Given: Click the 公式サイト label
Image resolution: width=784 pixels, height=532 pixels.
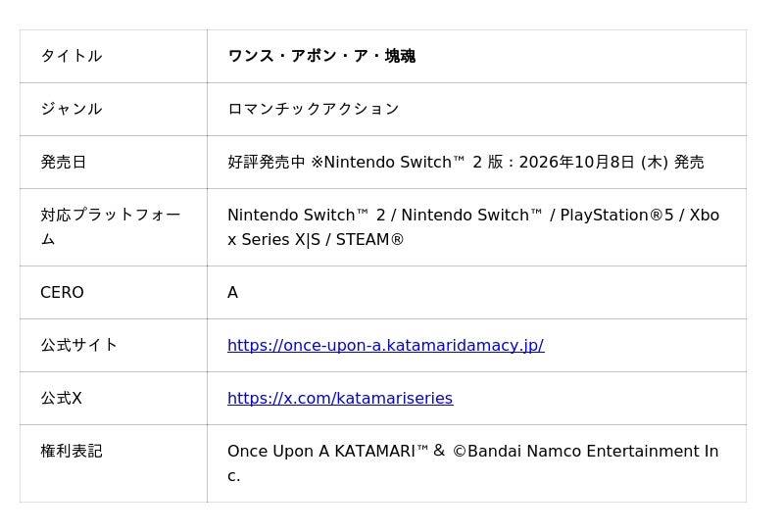Looking at the screenshot, I should (x=79, y=346).
